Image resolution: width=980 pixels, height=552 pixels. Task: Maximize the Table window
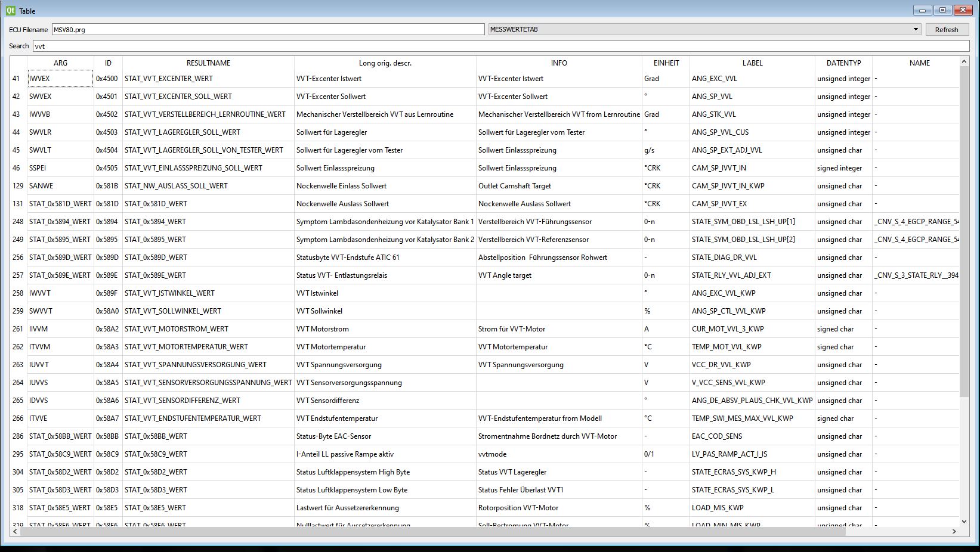(942, 10)
